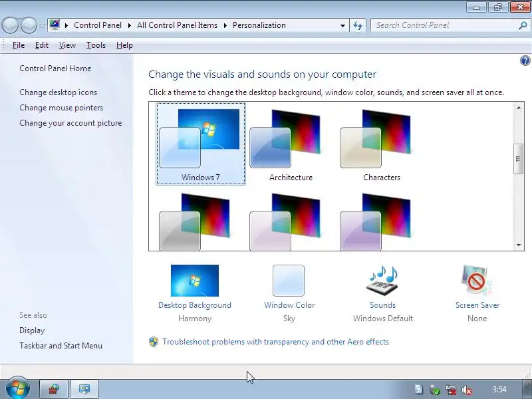Image resolution: width=532 pixels, height=399 pixels.
Task: Expand the arrow after Control Panel
Action: tap(129, 25)
